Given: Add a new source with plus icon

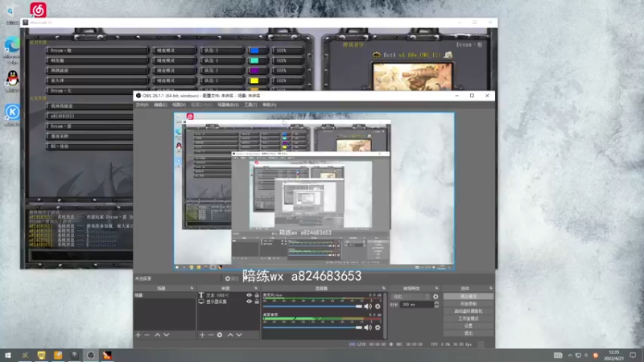Looking at the screenshot, I should (x=202, y=335).
